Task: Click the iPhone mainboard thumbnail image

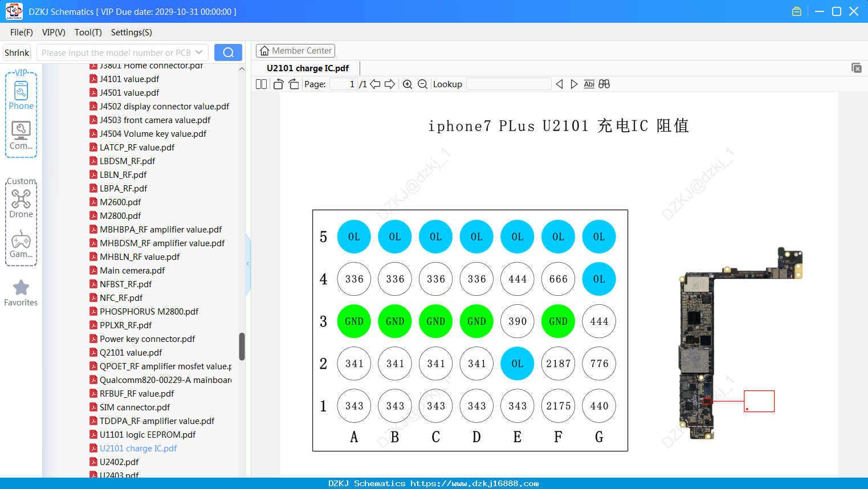Action: click(x=740, y=344)
